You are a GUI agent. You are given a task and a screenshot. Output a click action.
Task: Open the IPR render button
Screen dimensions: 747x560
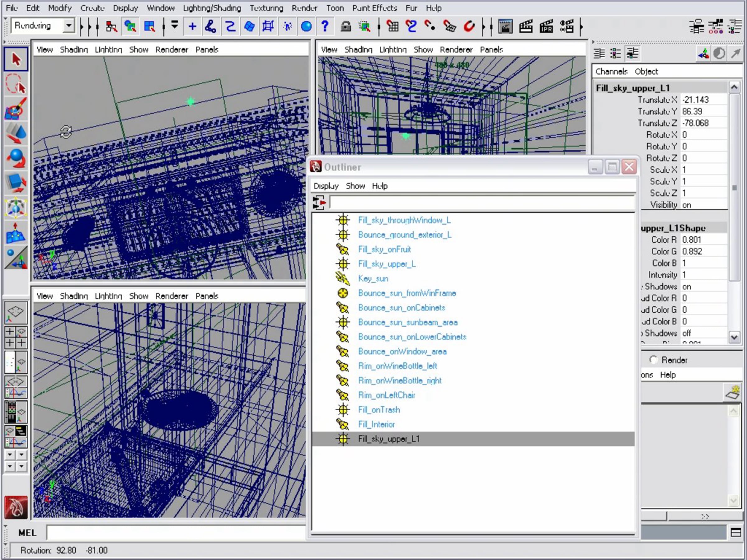tap(546, 26)
